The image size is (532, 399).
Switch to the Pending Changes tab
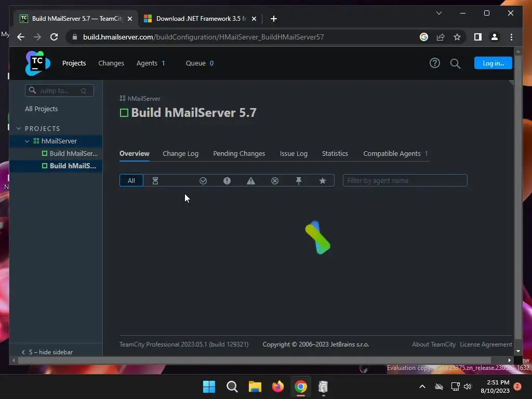click(239, 154)
